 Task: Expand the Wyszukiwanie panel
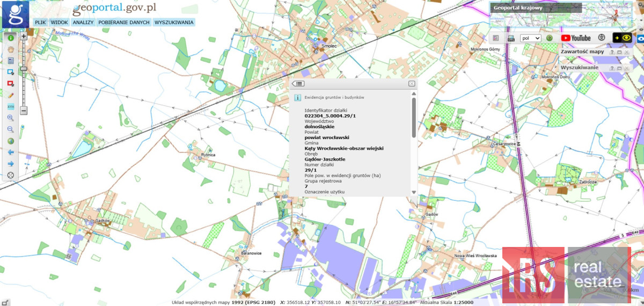(x=619, y=68)
